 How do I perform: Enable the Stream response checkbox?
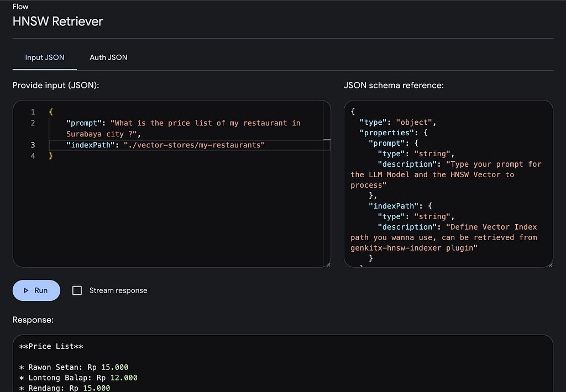[77, 290]
